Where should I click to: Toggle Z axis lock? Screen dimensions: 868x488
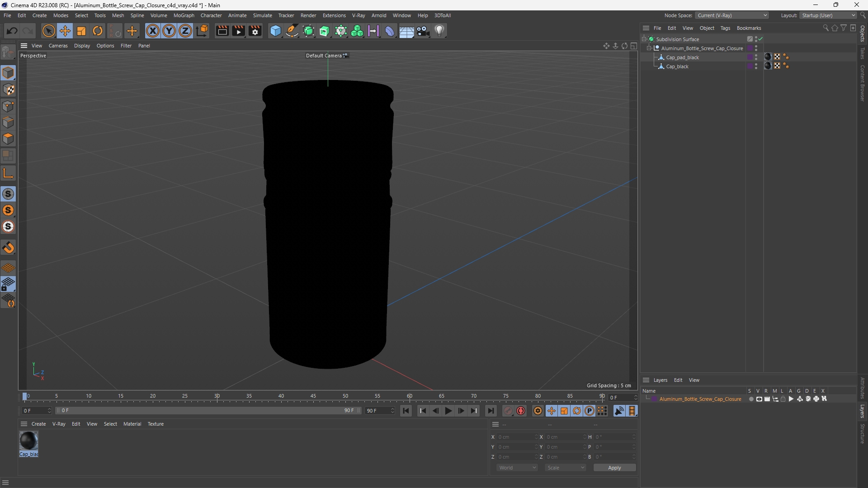coord(185,31)
